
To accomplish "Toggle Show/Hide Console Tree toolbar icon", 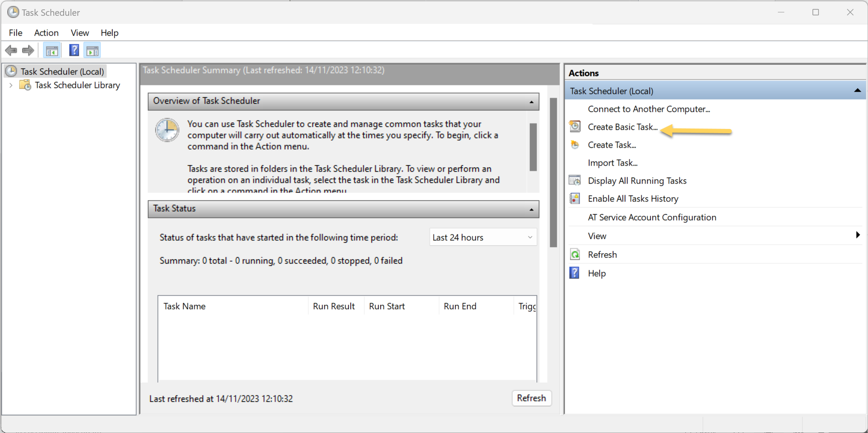I will tap(52, 51).
